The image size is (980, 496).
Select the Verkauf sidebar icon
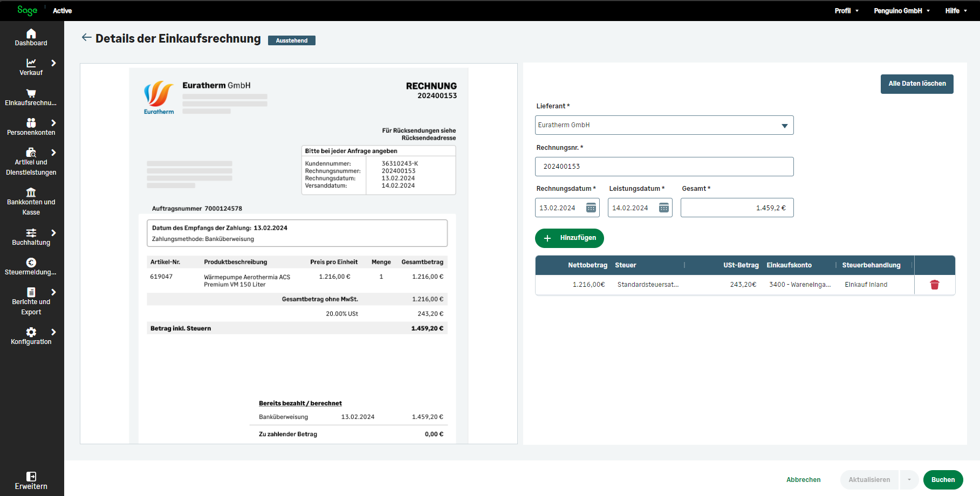pyautogui.click(x=31, y=66)
